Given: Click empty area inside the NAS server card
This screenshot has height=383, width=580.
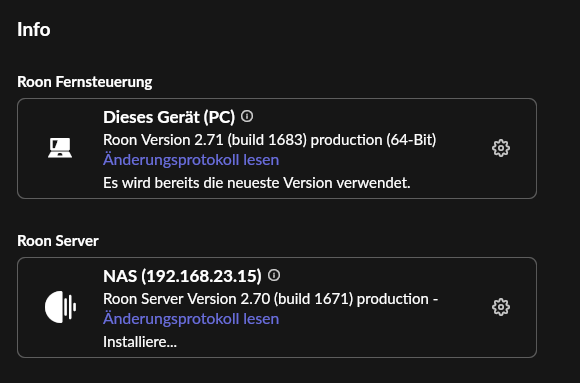Looking at the screenshot, I should click(x=370, y=342).
